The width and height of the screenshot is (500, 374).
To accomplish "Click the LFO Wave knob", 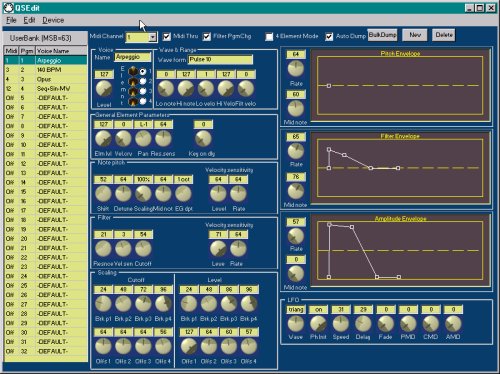I will [296, 323].
